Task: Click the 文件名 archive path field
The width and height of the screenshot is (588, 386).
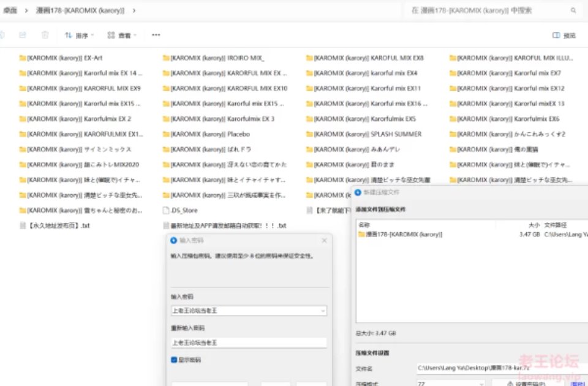Action: tap(502, 368)
